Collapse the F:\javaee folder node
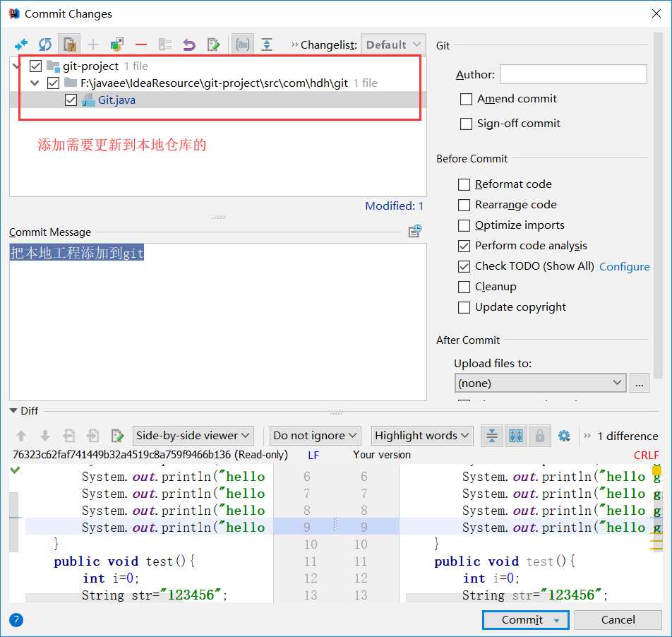This screenshot has height=637, width=672. 35,83
